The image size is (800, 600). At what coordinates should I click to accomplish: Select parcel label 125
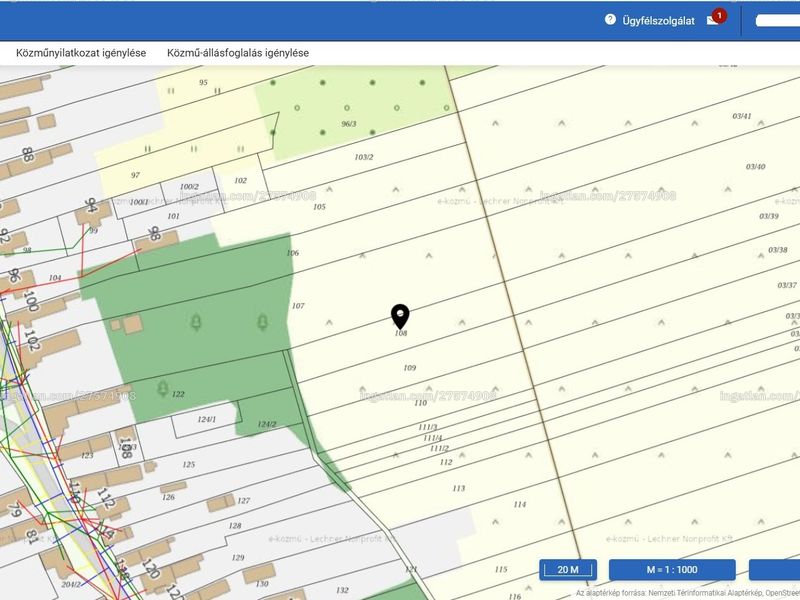(x=189, y=465)
